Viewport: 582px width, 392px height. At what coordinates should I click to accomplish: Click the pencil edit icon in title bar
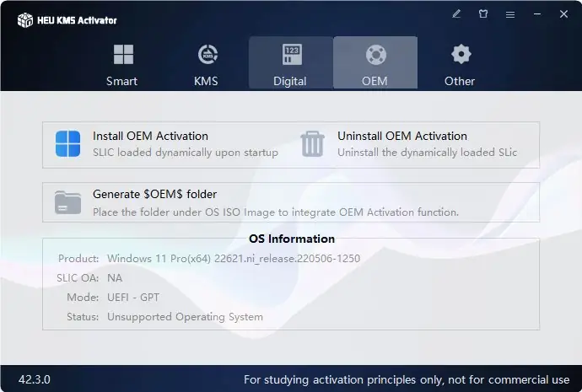coord(456,14)
